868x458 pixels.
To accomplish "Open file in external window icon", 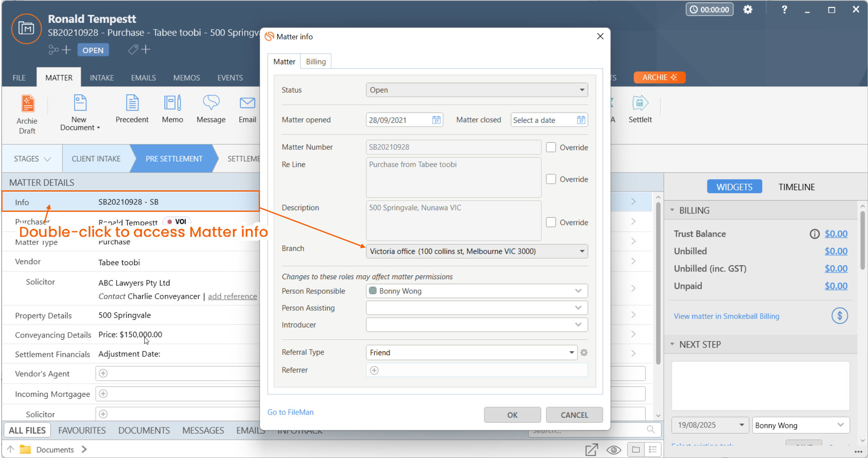I will tap(591, 450).
